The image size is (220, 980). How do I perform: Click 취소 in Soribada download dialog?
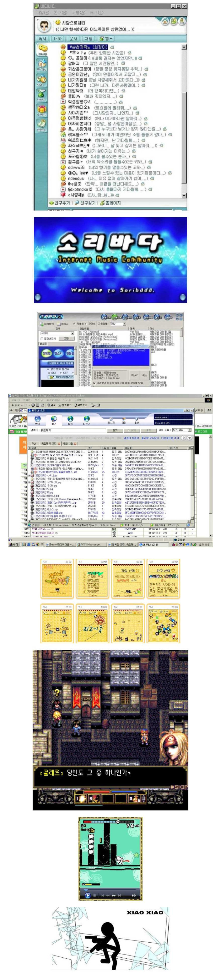(145, 375)
